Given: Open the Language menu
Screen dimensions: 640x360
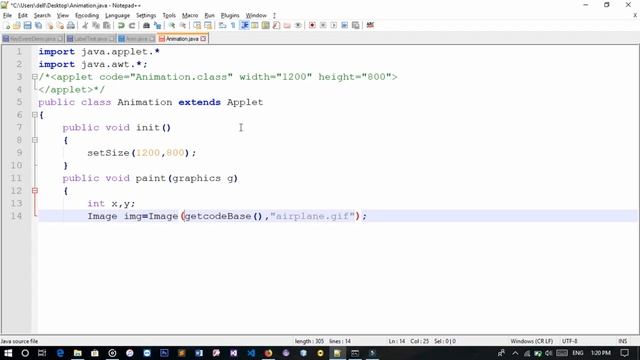Looking at the screenshot, I should 117,16.
